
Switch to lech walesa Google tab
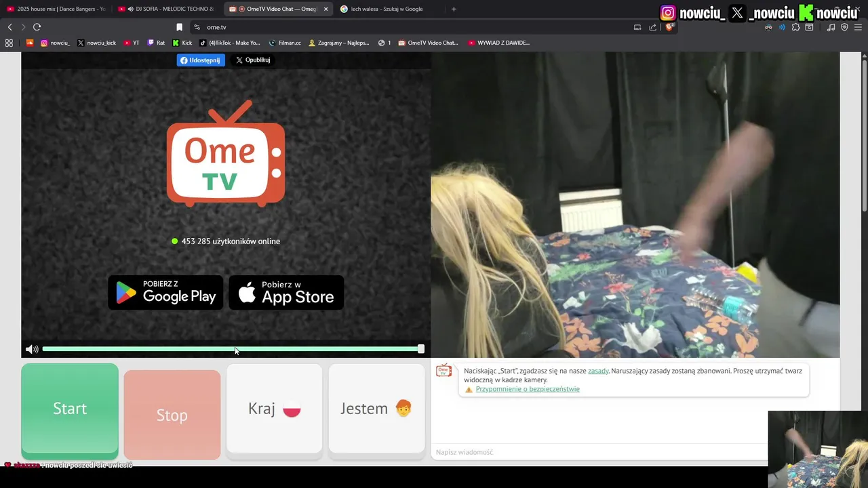(x=388, y=9)
